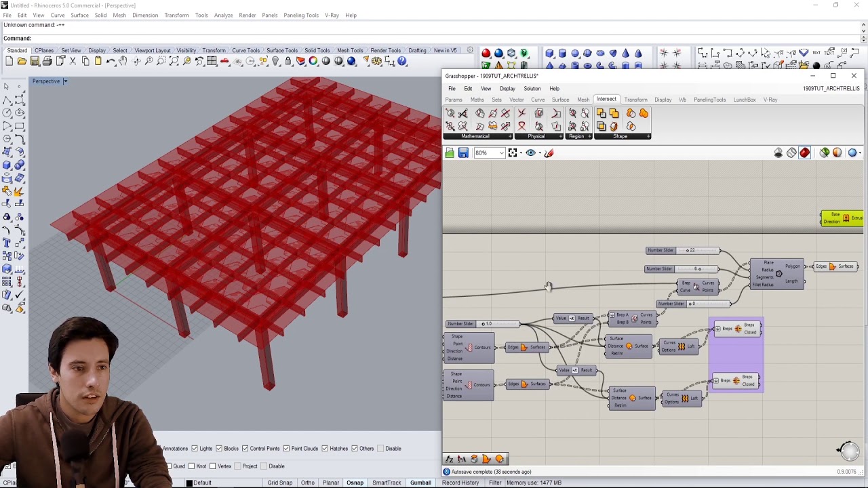Open the Rhino Paneling Tools menu

(301, 15)
